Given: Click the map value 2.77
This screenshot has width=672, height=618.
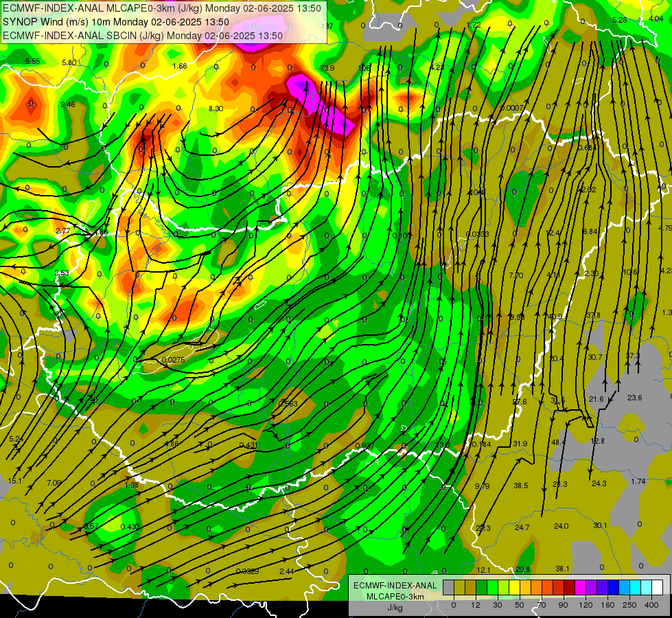Looking at the screenshot, I should point(63,231).
